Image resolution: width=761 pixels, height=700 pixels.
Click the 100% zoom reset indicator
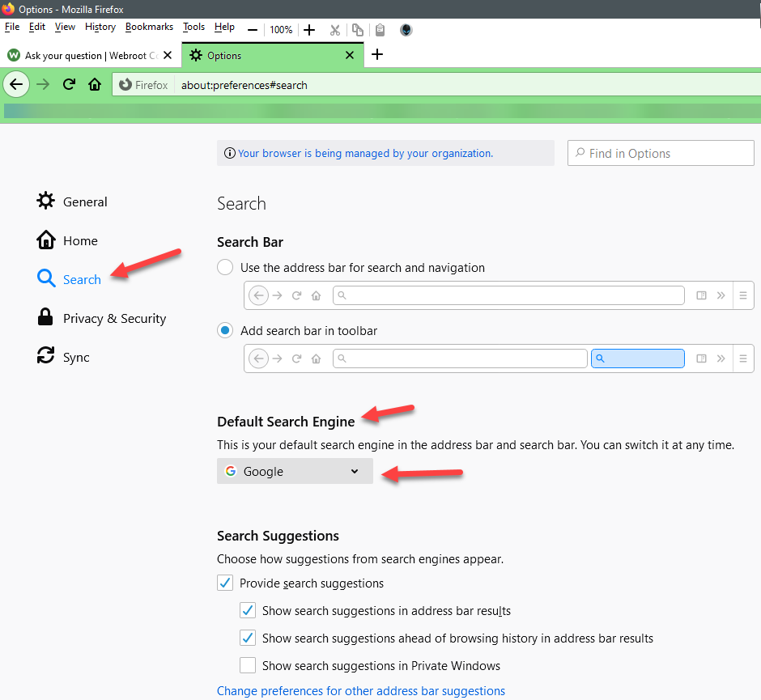click(x=281, y=30)
